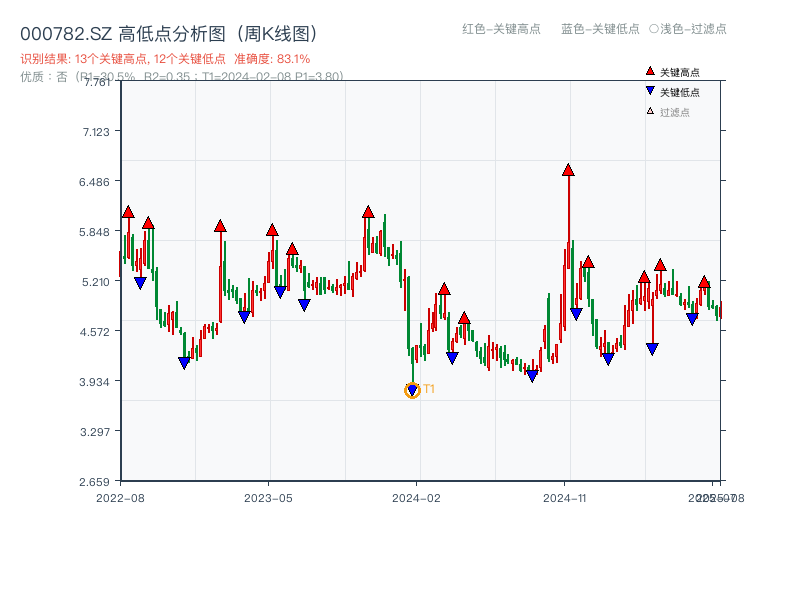Click the first red triangle marker at the 2022-08 peak
Screen dimensions: 800x600
point(128,212)
